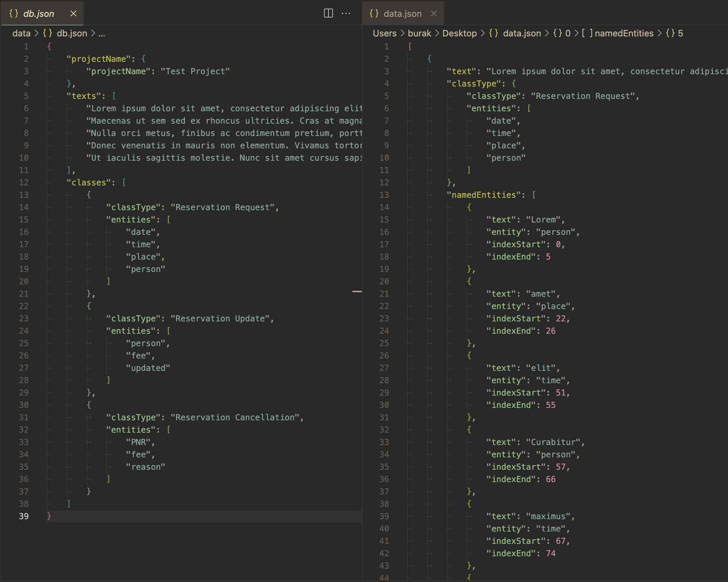Screen dimensions: 728x582
Task: Click the "updated" entity string
Action: tap(148, 368)
